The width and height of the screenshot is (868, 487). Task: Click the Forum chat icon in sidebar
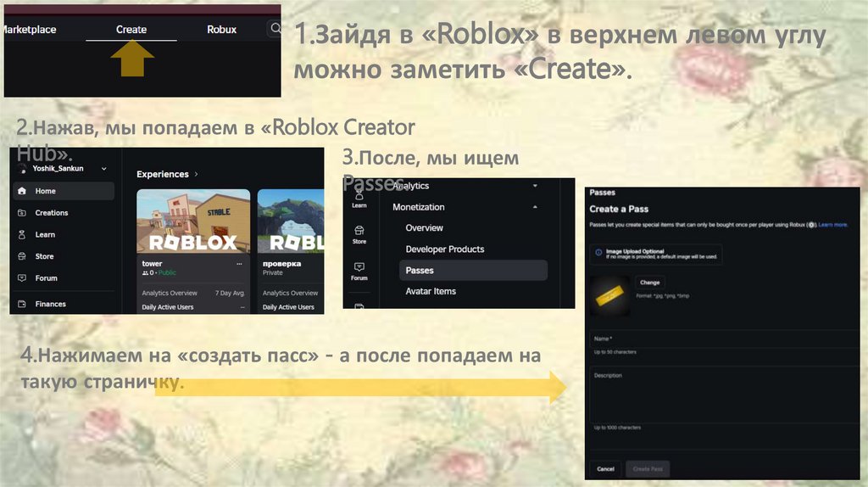tap(22, 278)
